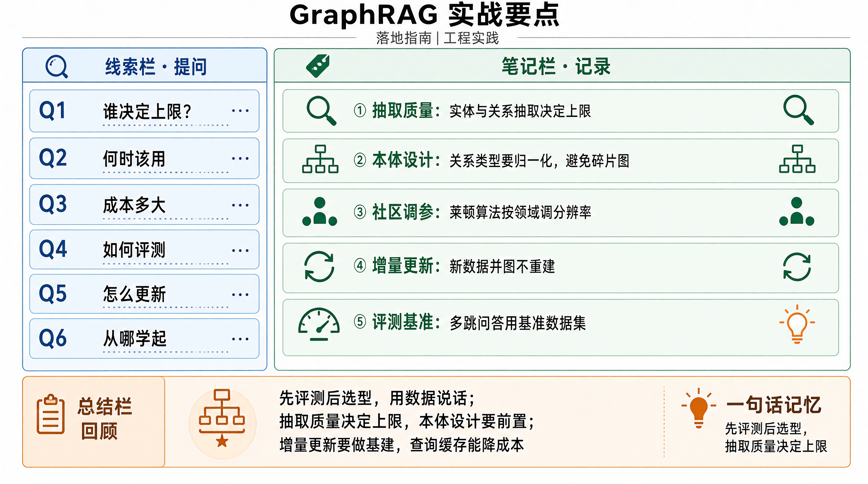The height and width of the screenshot is (484, 868).
Task: Click note text 多跳问答用基准数据集
Action: click(518, 323)
